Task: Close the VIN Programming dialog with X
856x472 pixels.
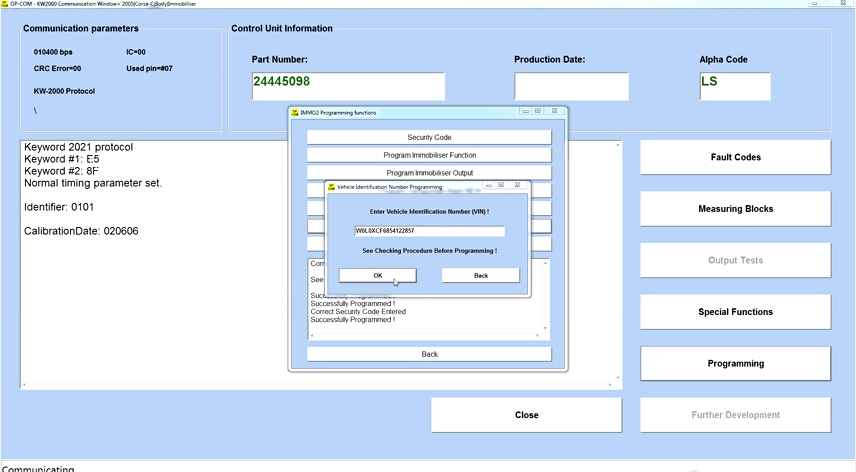Action: pos(518,186)
